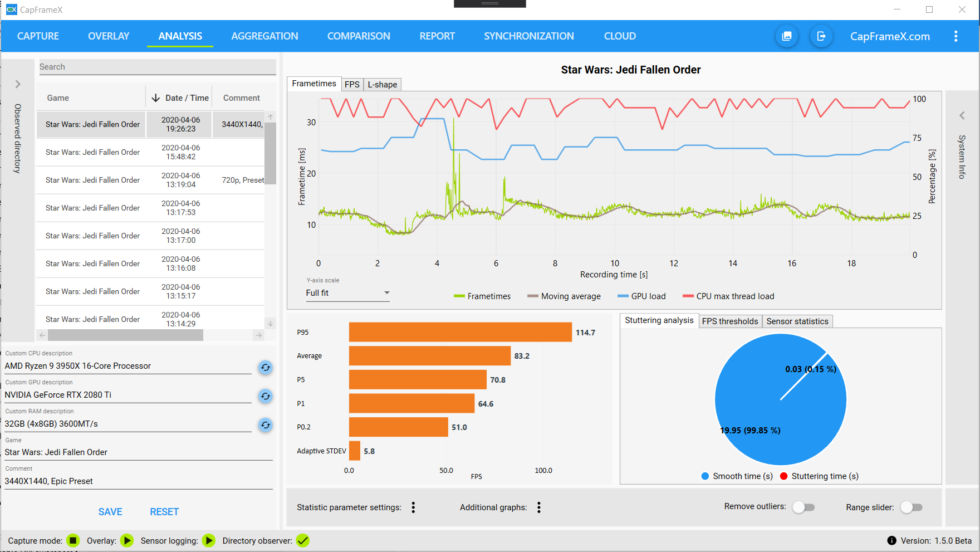Open the REPORT tab
980x552 pixels.
437,36
